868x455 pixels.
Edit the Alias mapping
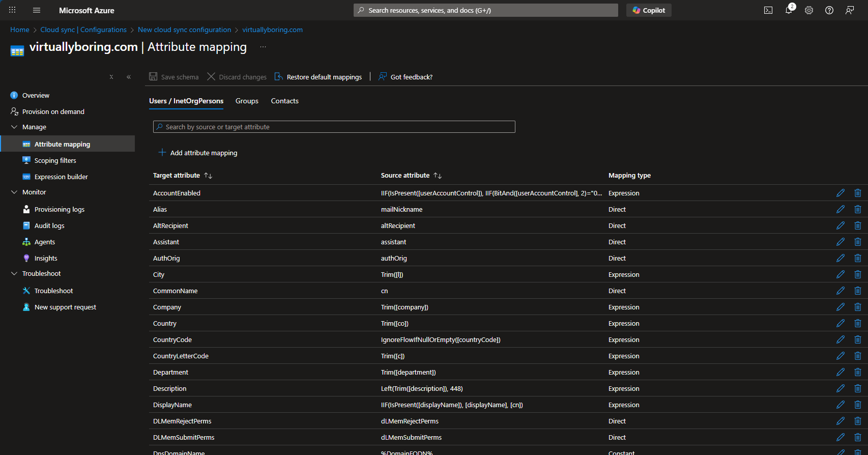point(841,209)
